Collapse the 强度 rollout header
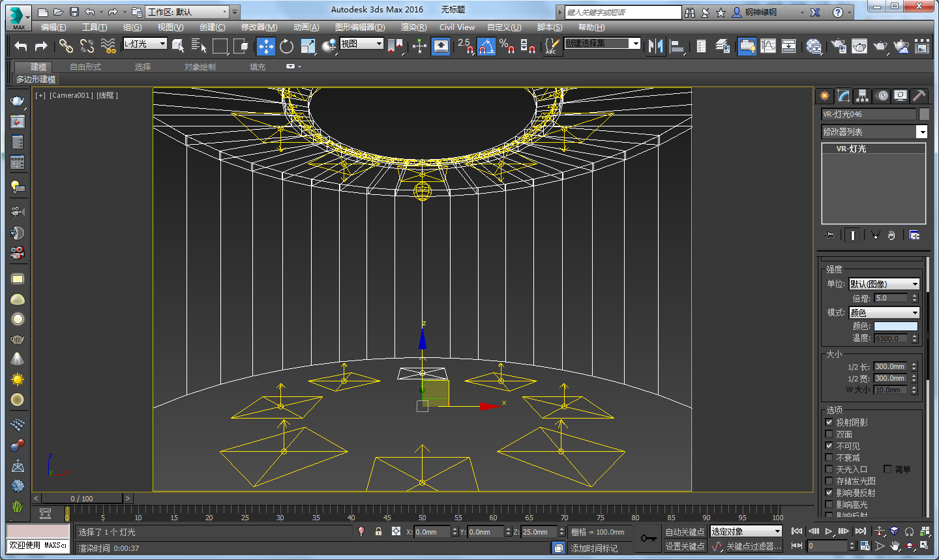This screenshot has height=560, width=939. point(834,269)
